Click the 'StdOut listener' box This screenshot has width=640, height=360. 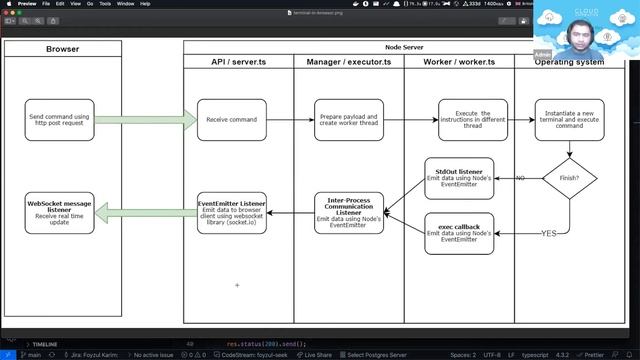pos(459,178)
